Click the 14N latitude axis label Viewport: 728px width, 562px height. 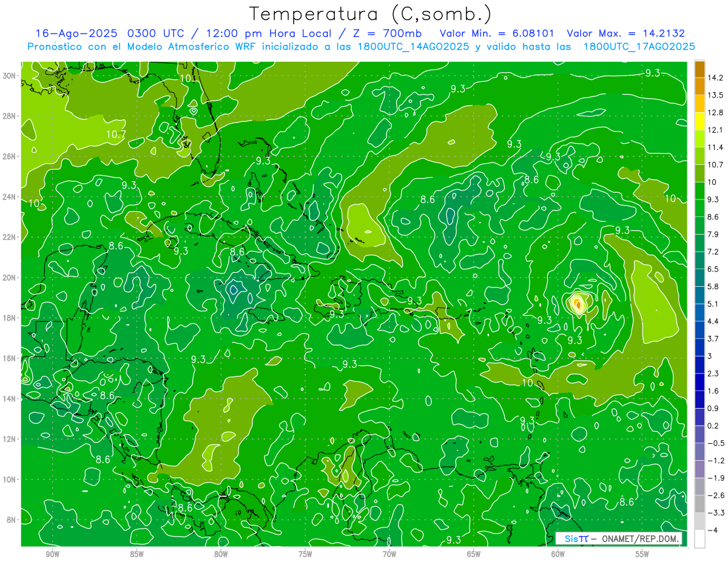click(10, 399)
